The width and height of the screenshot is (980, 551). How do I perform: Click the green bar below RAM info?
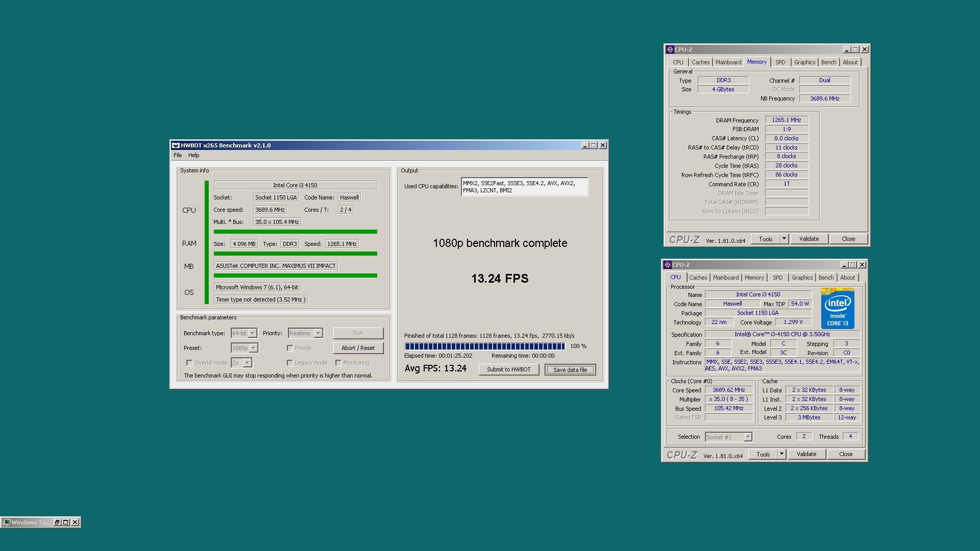pos(296,254)
